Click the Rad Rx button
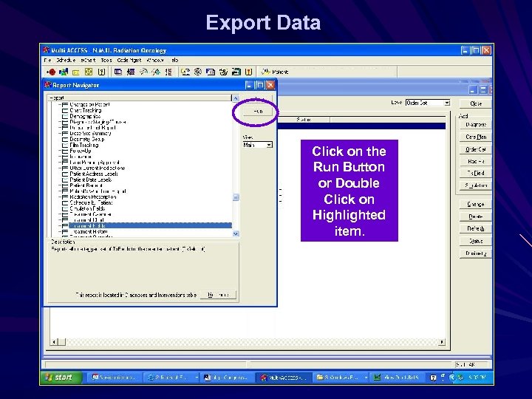This screenshot has height=399, width=532. (476, 161)
